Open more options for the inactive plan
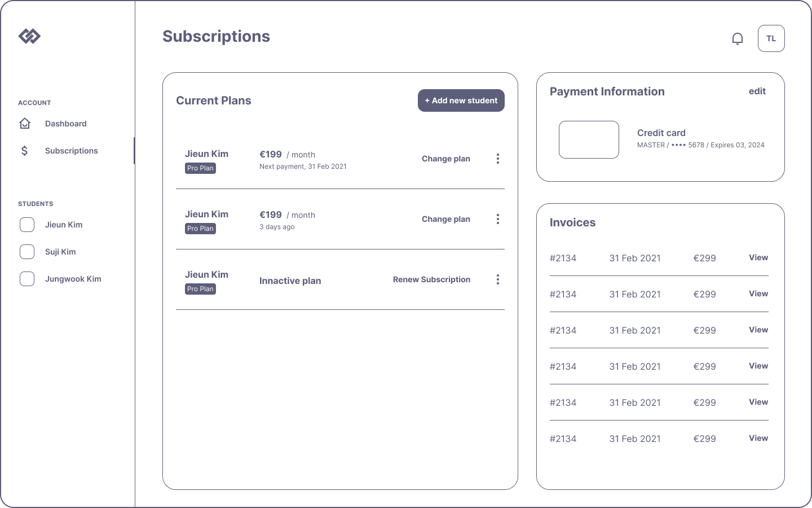Viewport: 812px width, 508px height. tap(497, 279)
